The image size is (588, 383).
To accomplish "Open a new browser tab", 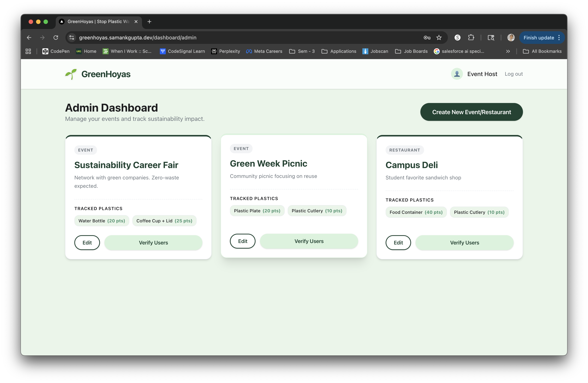I will coord(149,22).
